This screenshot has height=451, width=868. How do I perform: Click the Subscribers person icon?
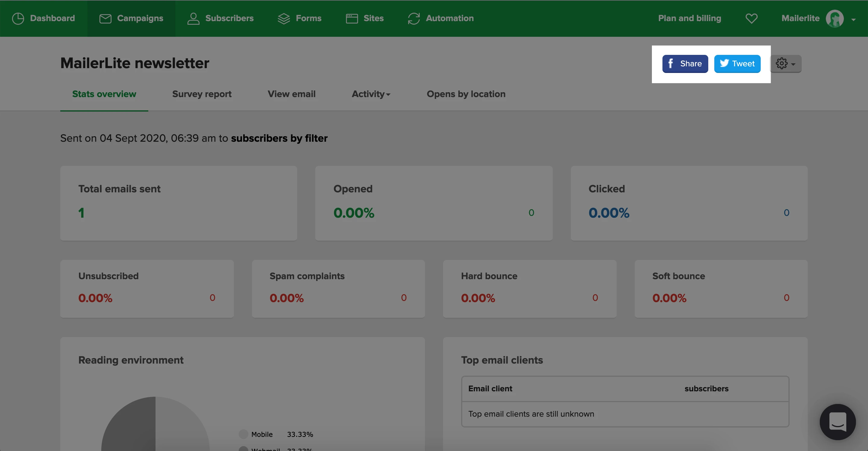click(x=193, y=18)
